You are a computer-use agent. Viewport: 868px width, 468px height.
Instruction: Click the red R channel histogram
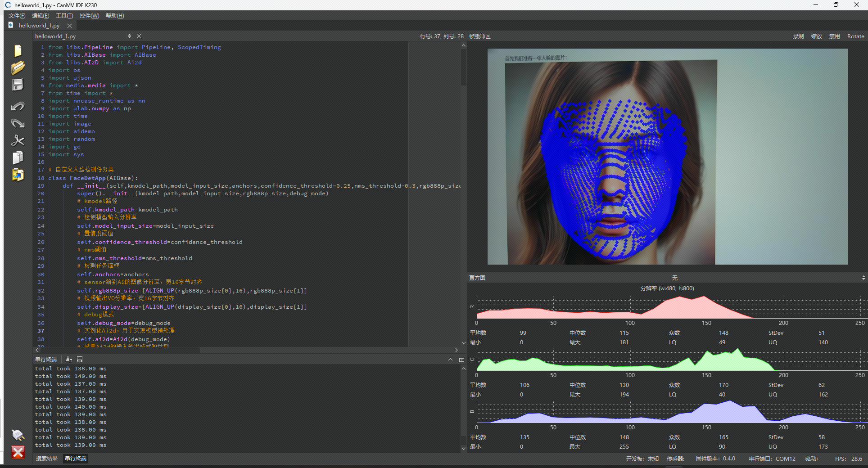[672, 307]
